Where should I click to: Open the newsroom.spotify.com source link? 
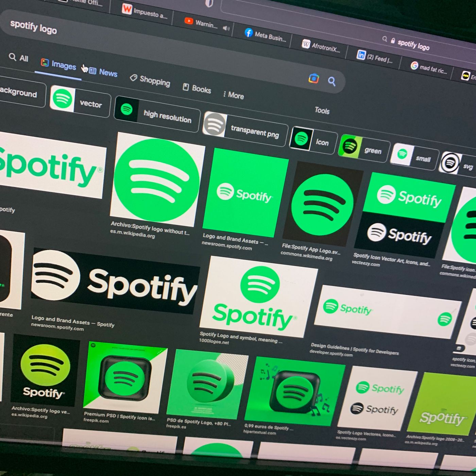tap(227, 247)
